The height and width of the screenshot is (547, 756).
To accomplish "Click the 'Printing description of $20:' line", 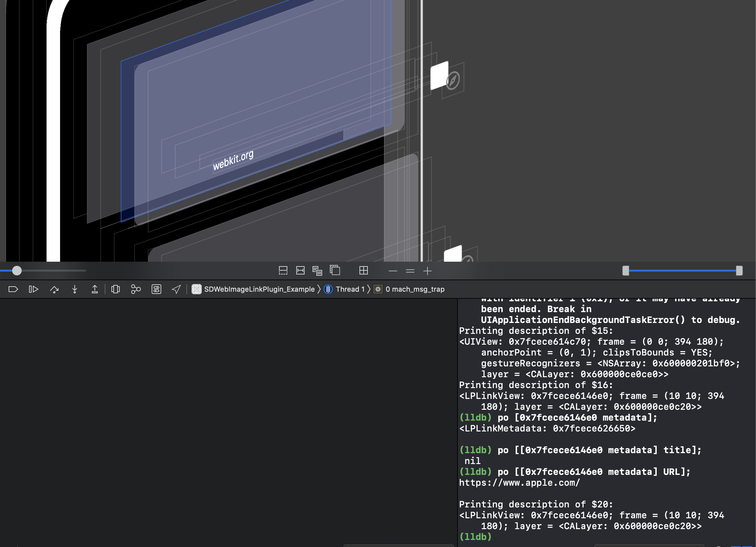I will click(536, 504).
